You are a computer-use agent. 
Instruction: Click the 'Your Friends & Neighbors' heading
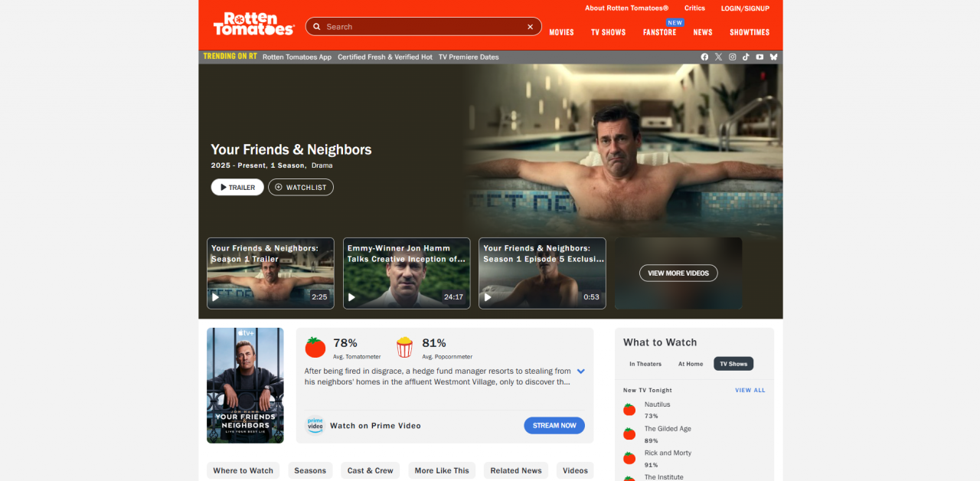(x=292, y=149)
